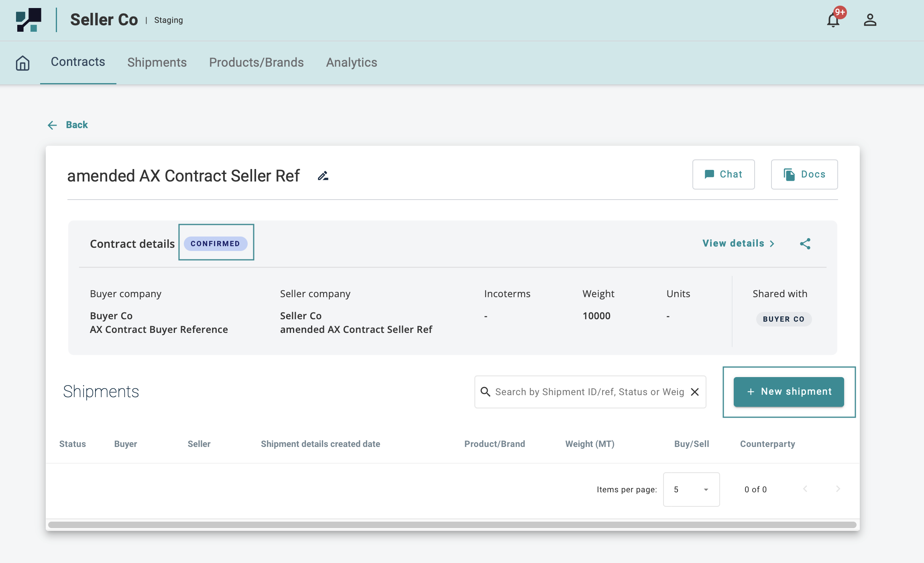Click the company logo icon
Screen dimensions: 924x563
pyautogui.click(x=28, y=20)
